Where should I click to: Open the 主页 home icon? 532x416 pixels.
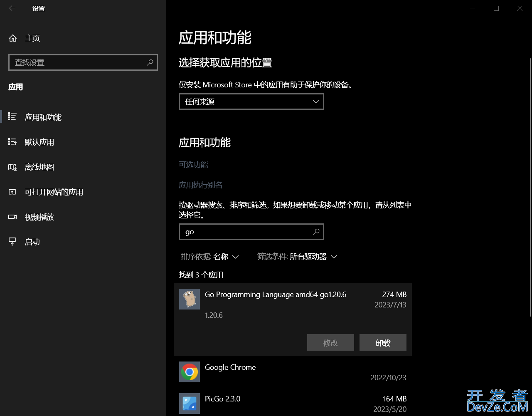pos(13,38)
